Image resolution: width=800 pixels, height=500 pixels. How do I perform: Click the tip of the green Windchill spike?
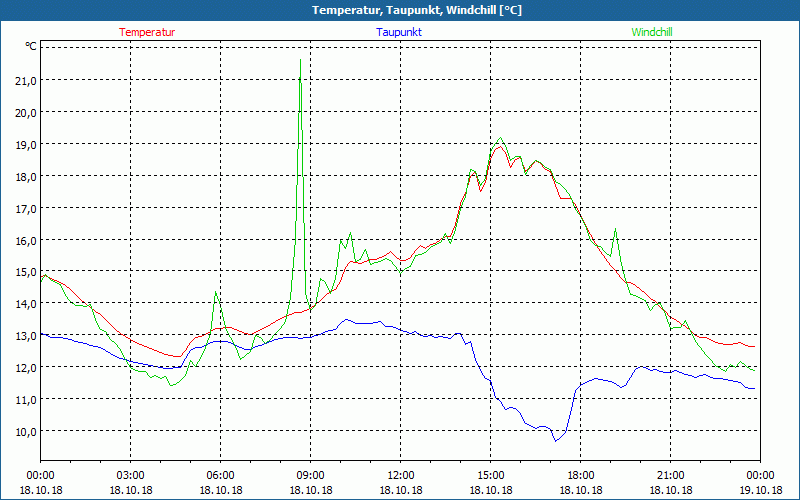[300, 60]
